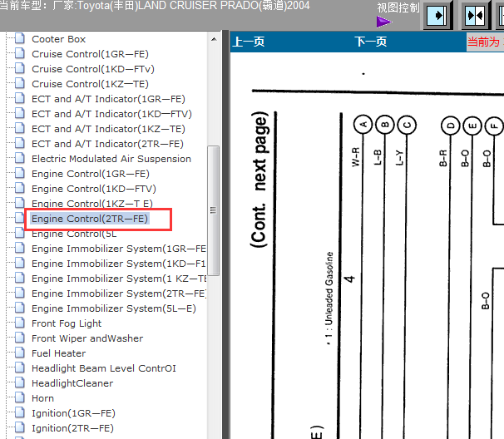This screenshot has width=504, height=439.
Task: Open Engine Control(1KZ—TE) diagram
Action: 92,204
